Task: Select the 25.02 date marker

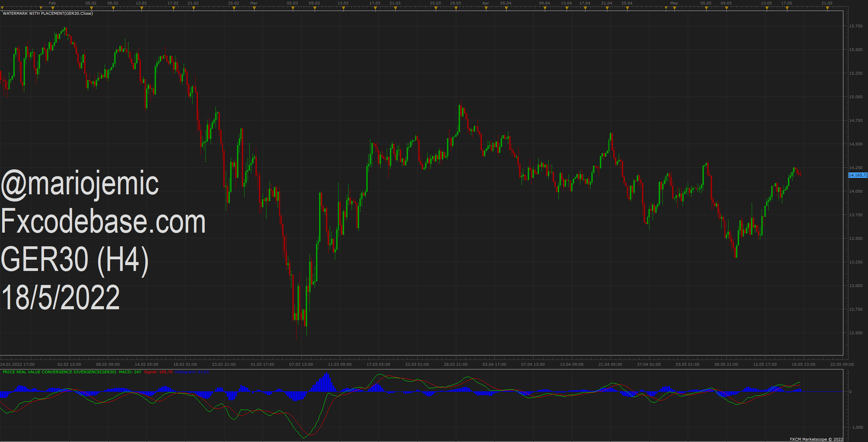Action: [234, 3]
